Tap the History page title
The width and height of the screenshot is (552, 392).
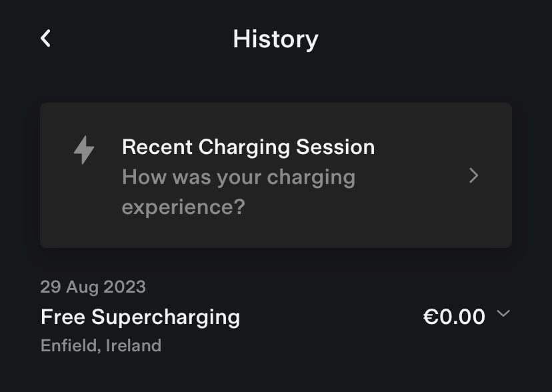275,39
